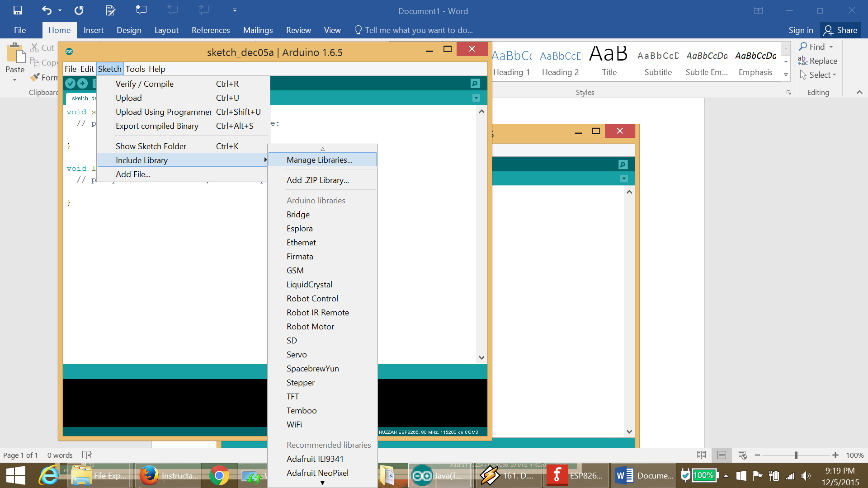Open the Arduino Help menu

[157, 69]
